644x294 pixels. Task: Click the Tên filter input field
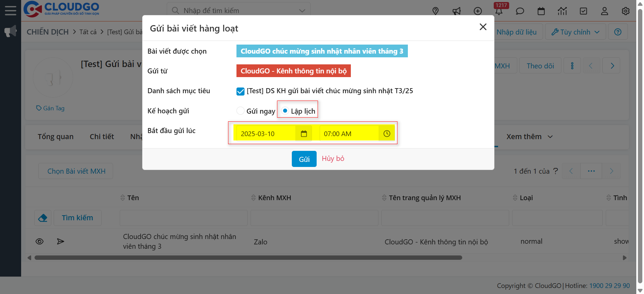point(183,218)
